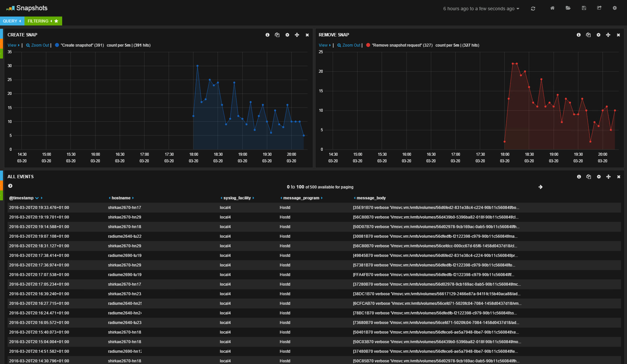The width and height of the screenshot is (627, 364).
Task: Open the CREATE SNAP panel settings gear
Action: pyautogui.click(x=287, y=35)
